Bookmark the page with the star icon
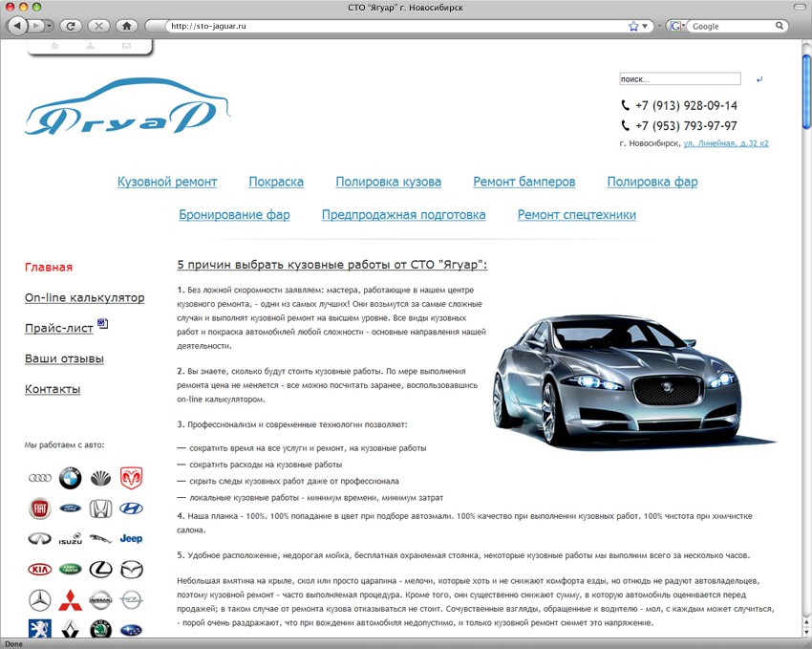The width and height of the screenshot is (812, 649). click(x=632, y=26)
